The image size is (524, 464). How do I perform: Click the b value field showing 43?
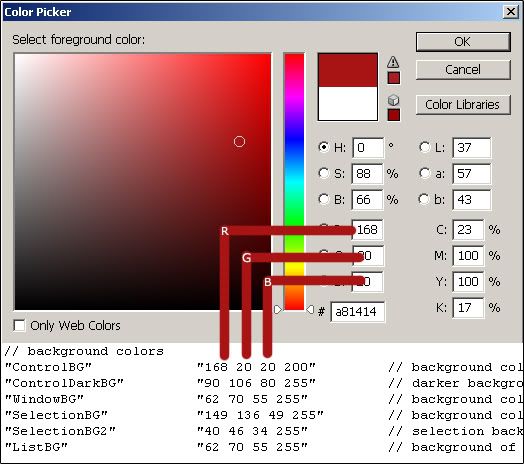pos(472,200)
